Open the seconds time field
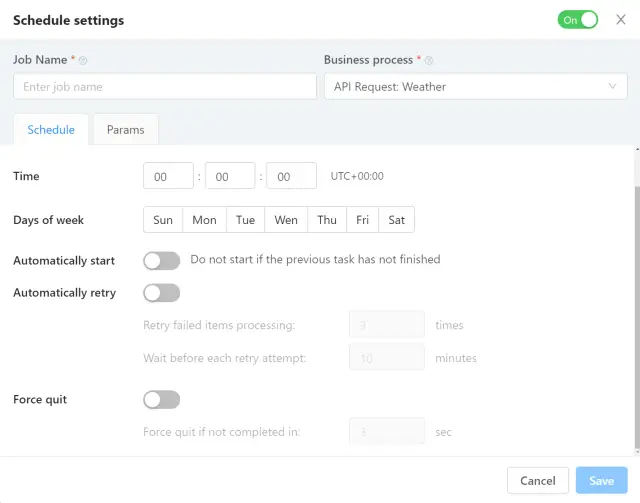Viewport: 640px width, 503px height. pyautogui.click(x=291, y=176)
